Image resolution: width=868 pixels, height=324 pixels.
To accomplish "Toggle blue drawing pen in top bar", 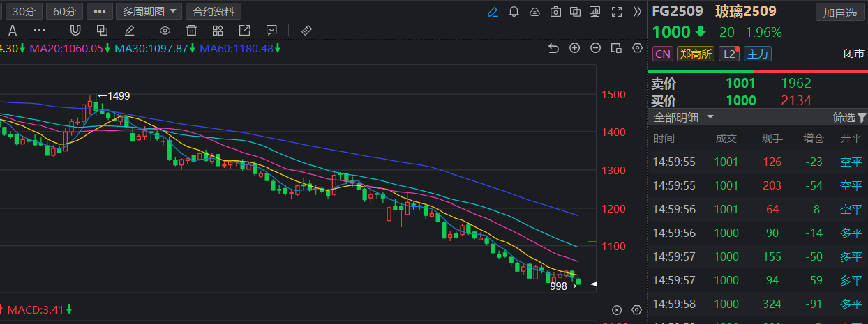I will point(493,12).
